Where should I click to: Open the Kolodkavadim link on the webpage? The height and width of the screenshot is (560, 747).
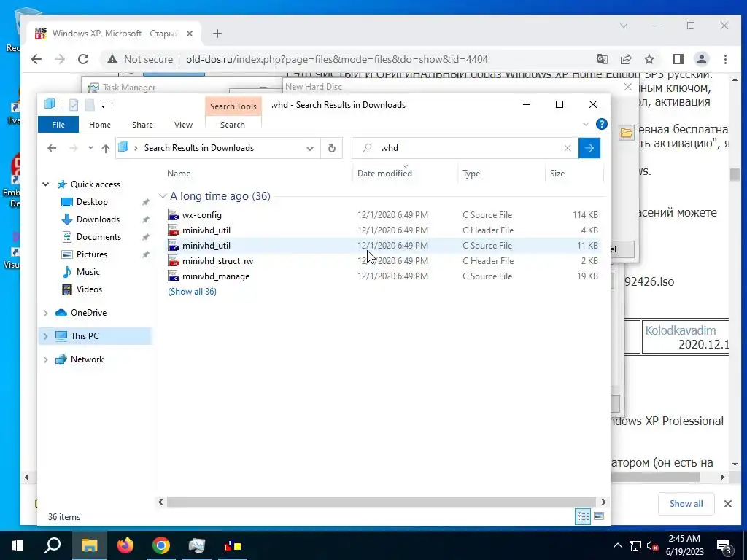(681, 330)
